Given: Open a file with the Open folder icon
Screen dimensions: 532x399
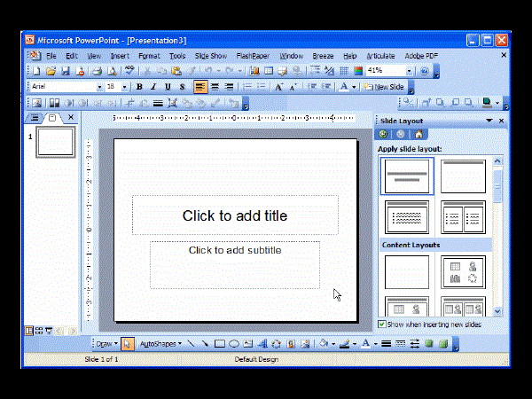Looking at the screenshot, I should [x=51, y=71].
